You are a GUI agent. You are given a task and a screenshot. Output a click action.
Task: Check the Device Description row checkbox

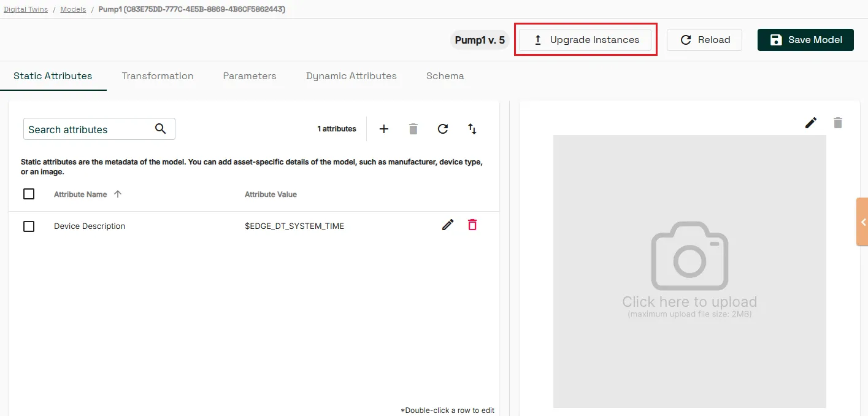coord(29,226)
